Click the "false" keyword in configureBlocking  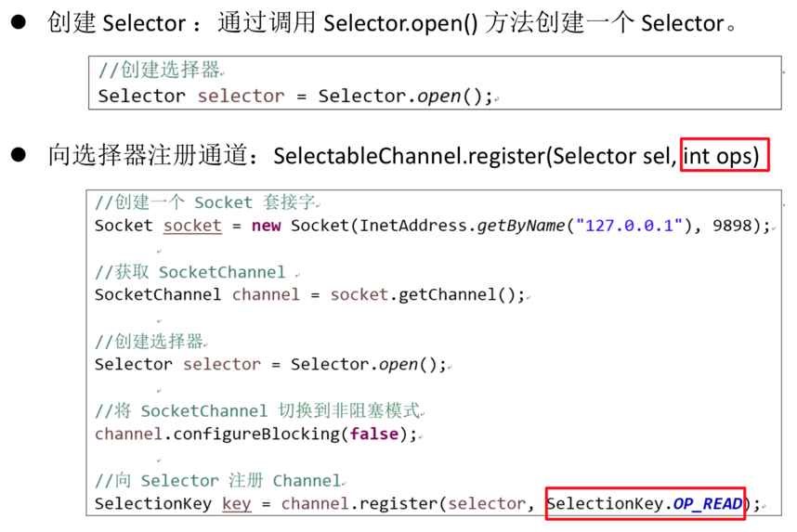tap(374, 435)
